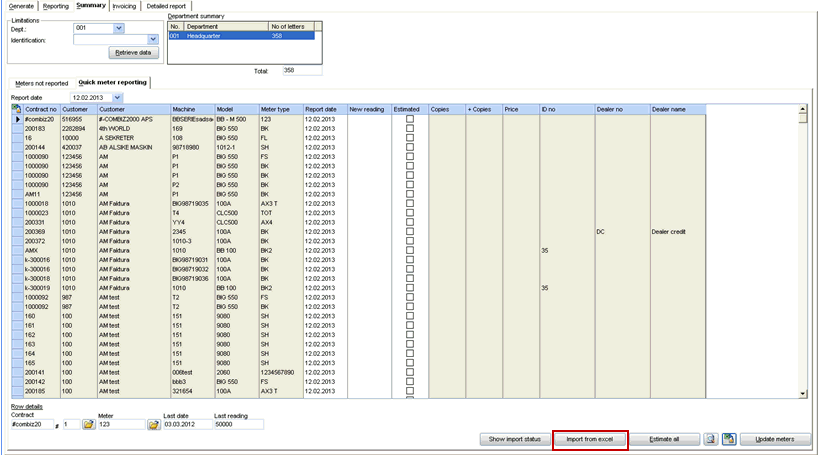
Task: Open folder icon beside Meter field
Action: 154,425
